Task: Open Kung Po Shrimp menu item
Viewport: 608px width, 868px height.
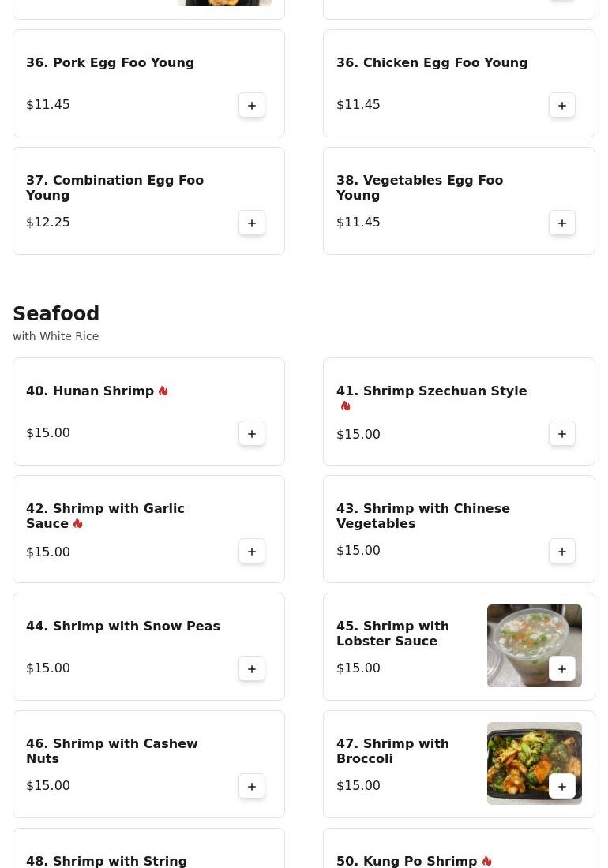Action: [x=407, y=861]
